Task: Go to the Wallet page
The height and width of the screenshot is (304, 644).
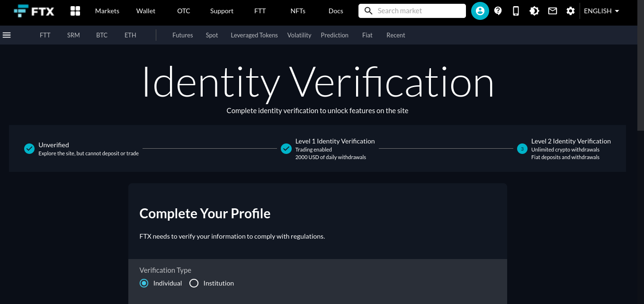Action: (145, 11)
